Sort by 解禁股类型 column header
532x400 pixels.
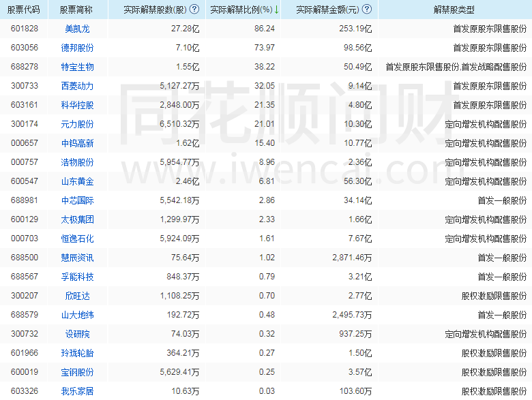click(x=454, y=10)
